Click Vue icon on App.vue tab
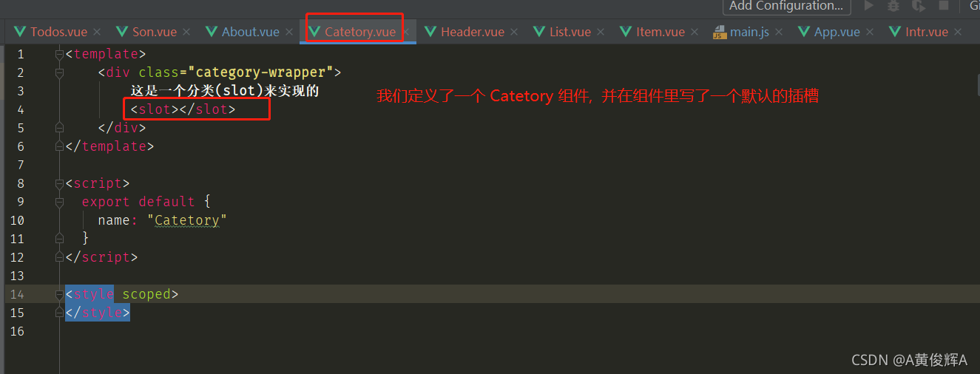The image size is (980, 374). coord(805,32)
